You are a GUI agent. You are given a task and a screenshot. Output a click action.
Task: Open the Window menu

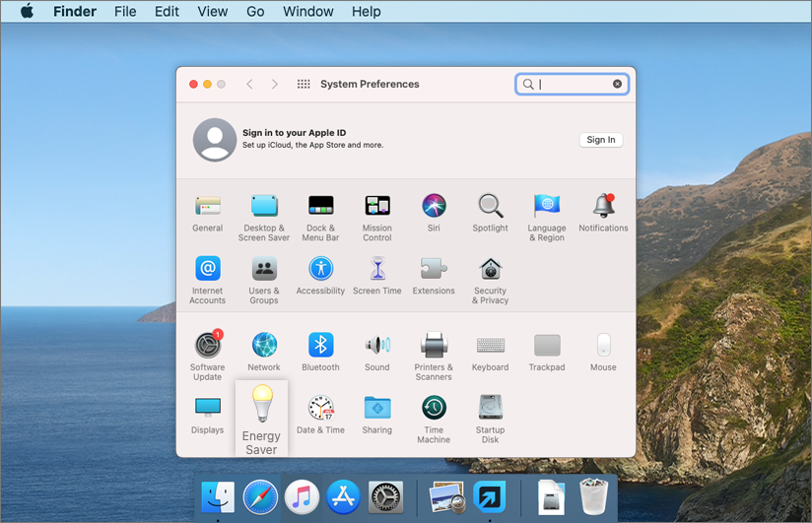[x=307, y=12]
